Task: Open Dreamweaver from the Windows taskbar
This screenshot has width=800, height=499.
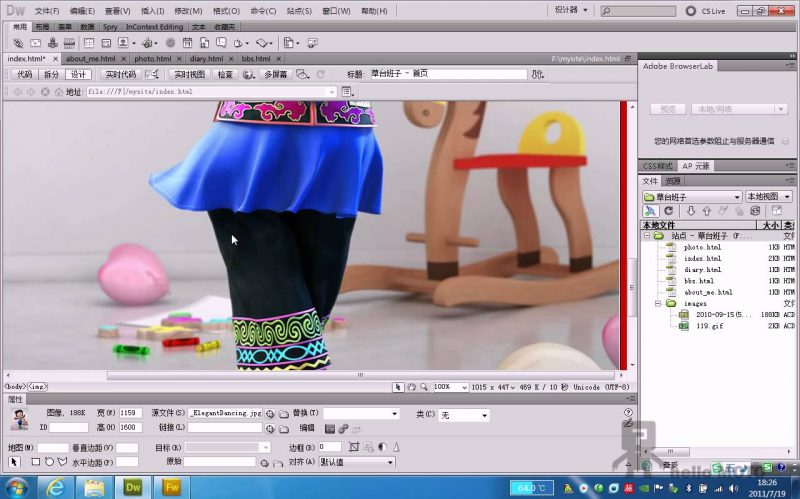Action: (133, 487)
